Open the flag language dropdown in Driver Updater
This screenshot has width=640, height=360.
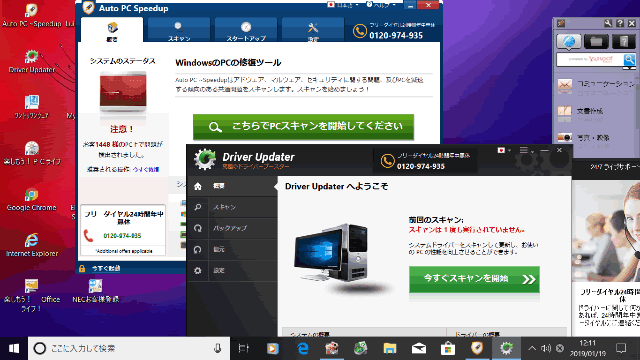coord(504,151)
